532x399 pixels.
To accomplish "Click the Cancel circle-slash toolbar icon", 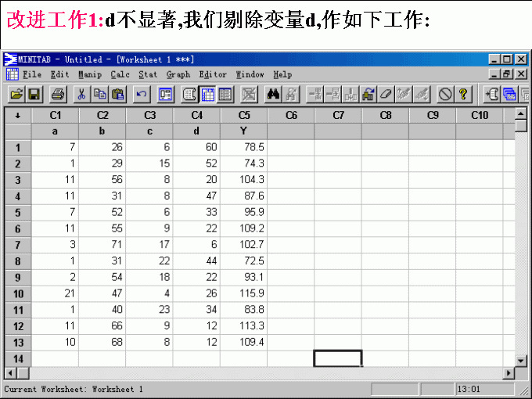I will coord(445,95).
